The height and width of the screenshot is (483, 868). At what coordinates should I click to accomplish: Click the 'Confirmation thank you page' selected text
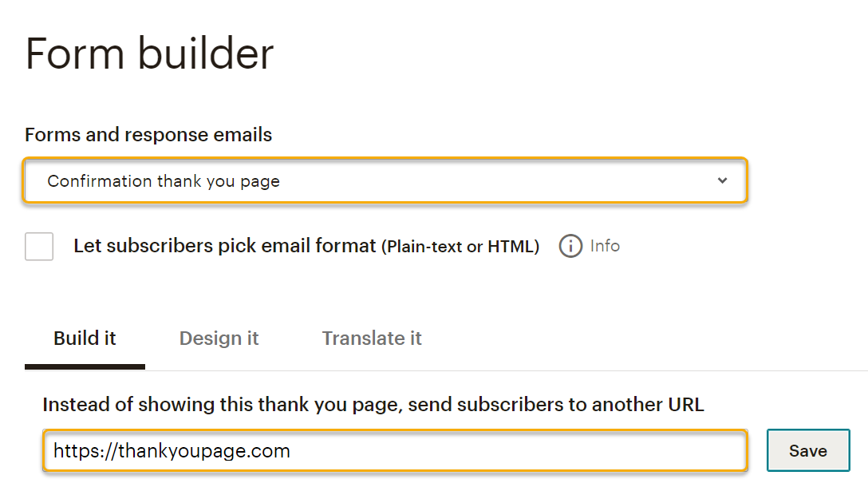click(x=164, y=181)
